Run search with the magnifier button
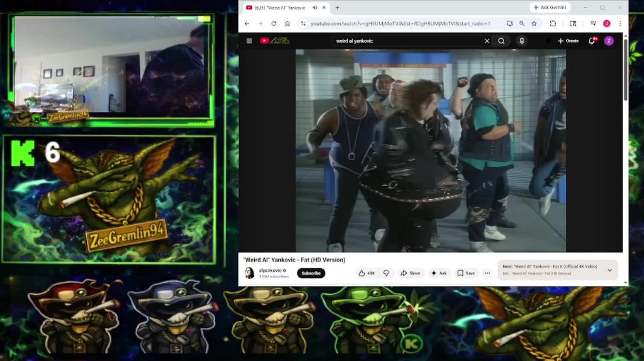Viewport: 644px width, 361px height. (501, 41)
